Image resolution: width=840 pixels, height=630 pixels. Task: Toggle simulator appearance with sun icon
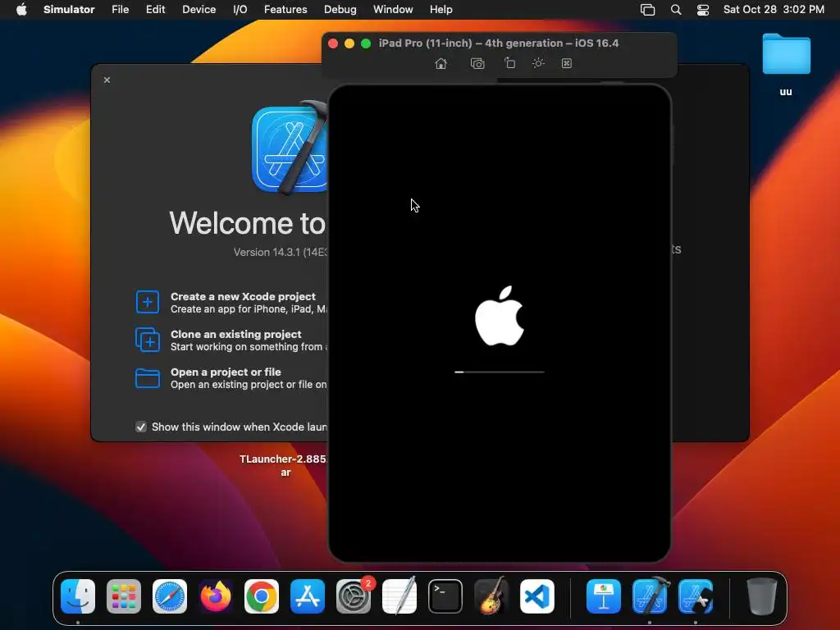coord(538,63)
